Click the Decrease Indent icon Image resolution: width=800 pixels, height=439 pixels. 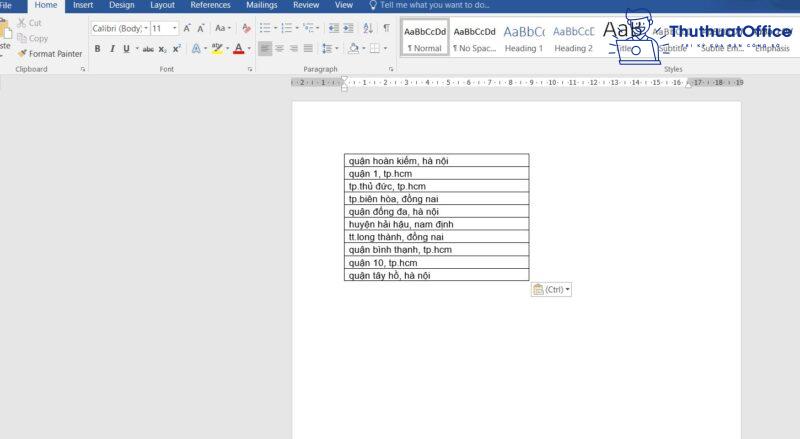(334, 28)
